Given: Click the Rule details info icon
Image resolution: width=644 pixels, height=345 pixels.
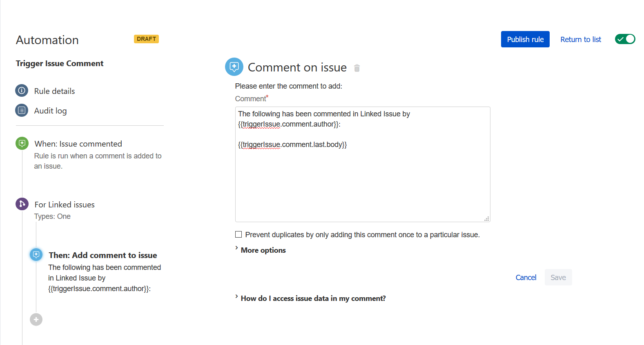Looking at the screenshot, I should coord(22,91).
